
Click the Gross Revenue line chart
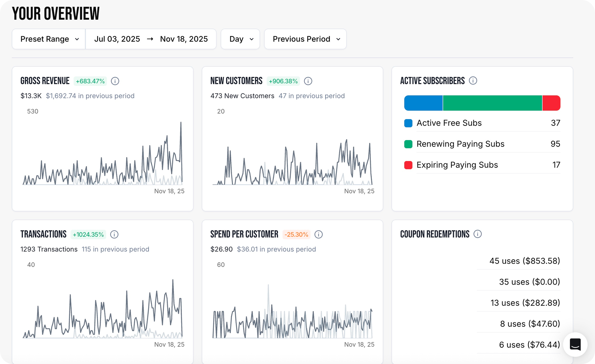[x=103, y=153]
